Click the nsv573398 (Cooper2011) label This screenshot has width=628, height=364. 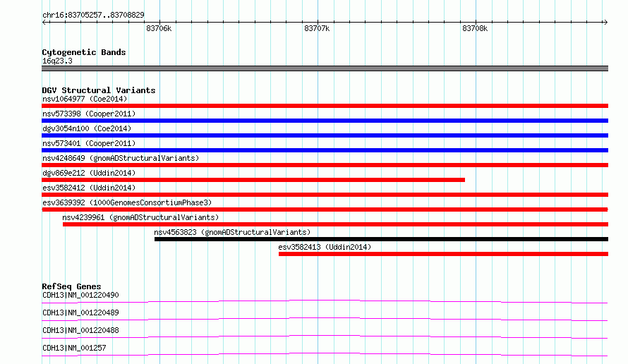pyautogui.click(x=89, y=114)
